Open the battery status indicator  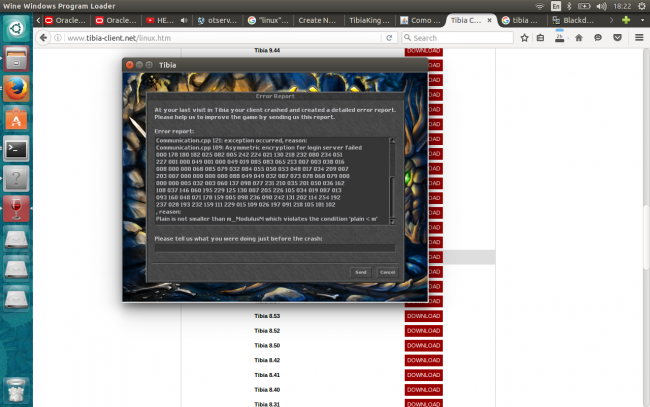coord(584,6)
